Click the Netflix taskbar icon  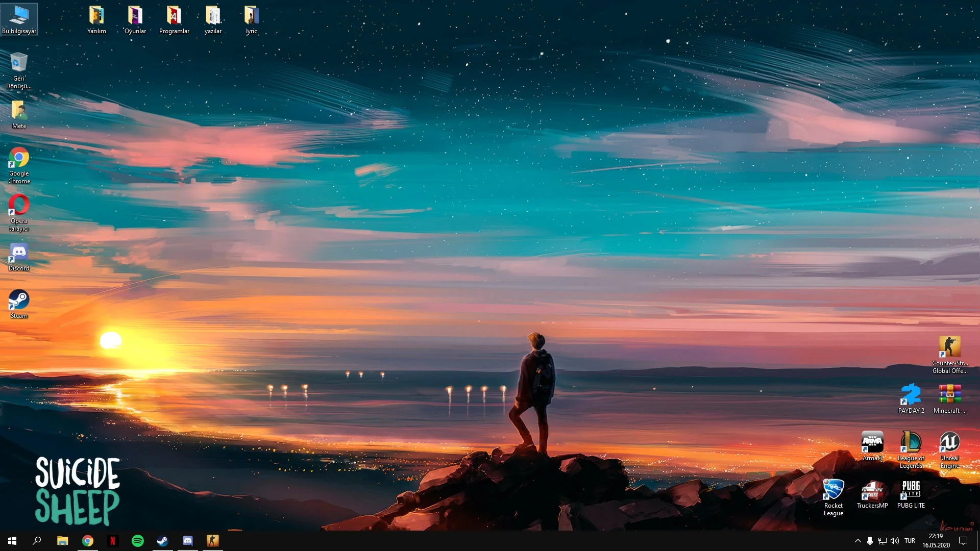point(113,541)
